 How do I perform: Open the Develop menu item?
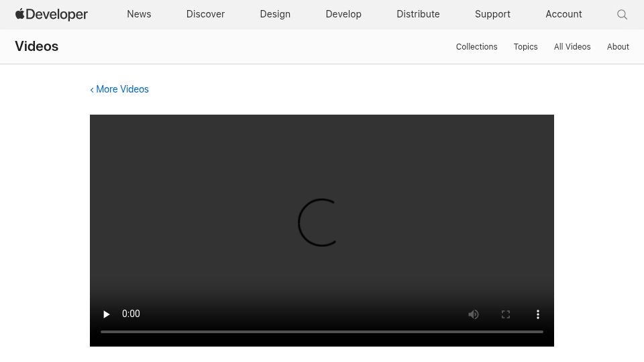[x=343, y=14]
